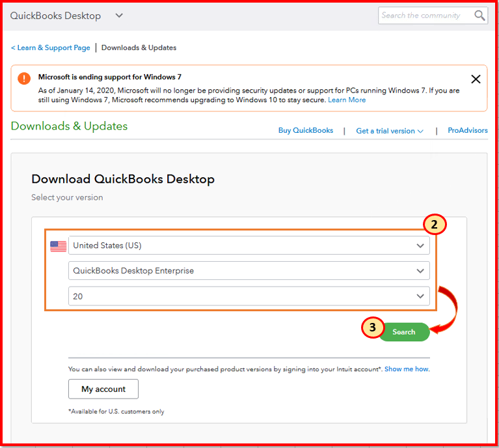Click the Show me how link
This screenshot has width=499, height=448.
click(x=407, y=369)
